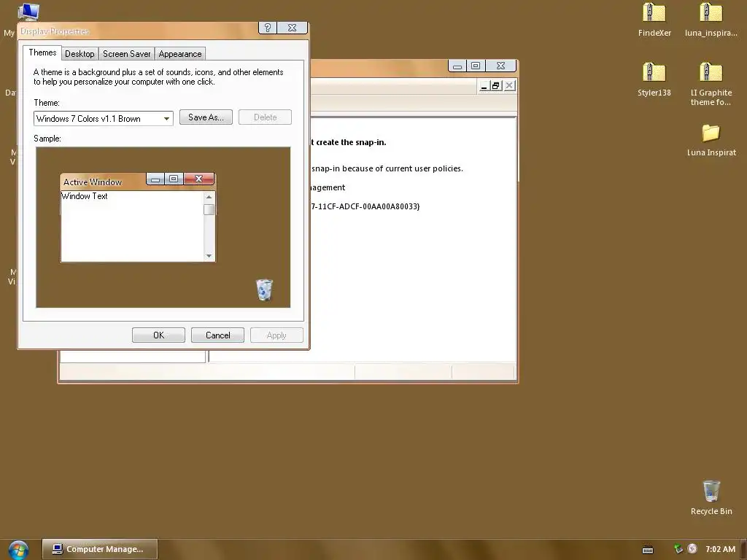The width and height of the screenshot is (747, 560).
Task: Restore the inner MMC child window
Action: pyautogui.click(x=496, y=86)
